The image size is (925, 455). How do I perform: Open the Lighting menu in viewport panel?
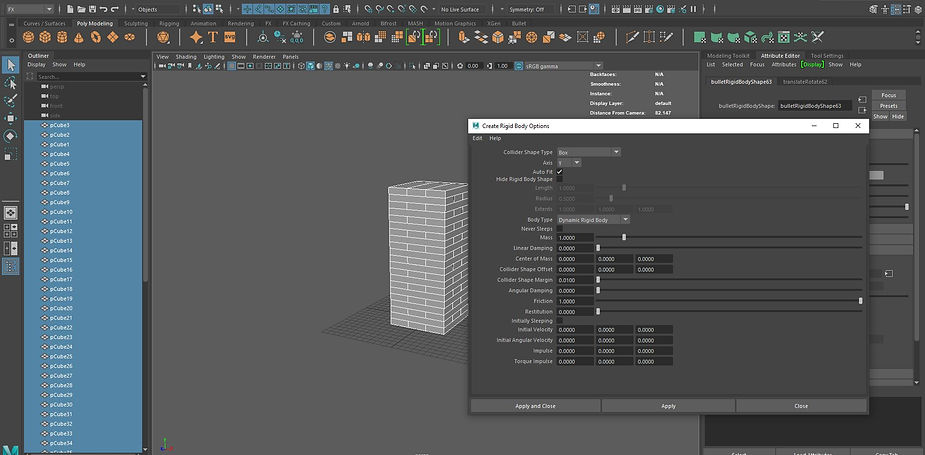coord(214,57)
